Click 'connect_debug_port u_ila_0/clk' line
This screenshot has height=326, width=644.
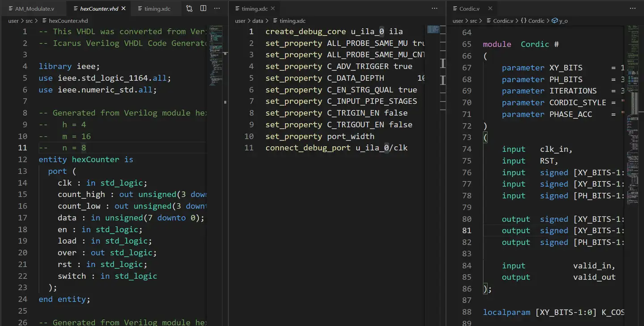pyautogui.click(x=336, y=147)
